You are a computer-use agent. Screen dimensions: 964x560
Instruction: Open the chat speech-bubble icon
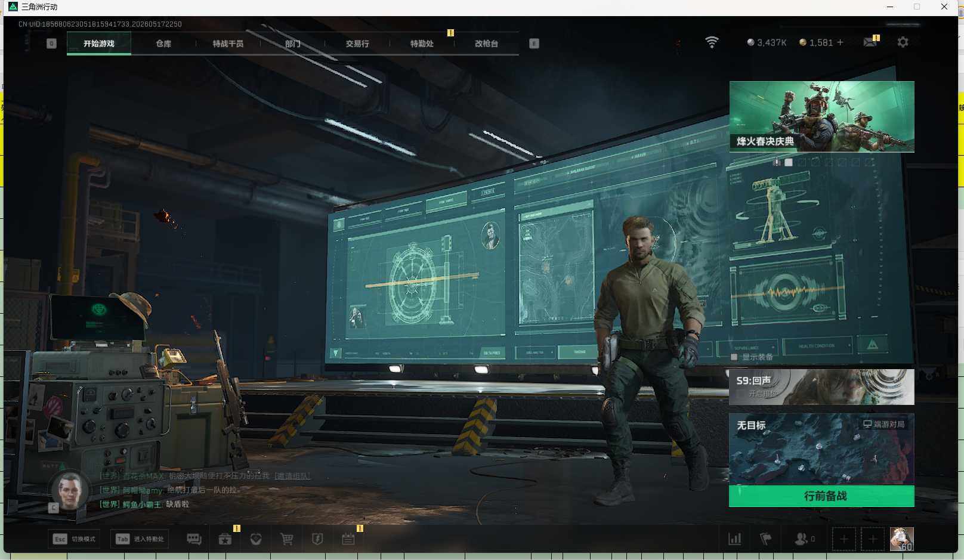click(x=194, y=539)
